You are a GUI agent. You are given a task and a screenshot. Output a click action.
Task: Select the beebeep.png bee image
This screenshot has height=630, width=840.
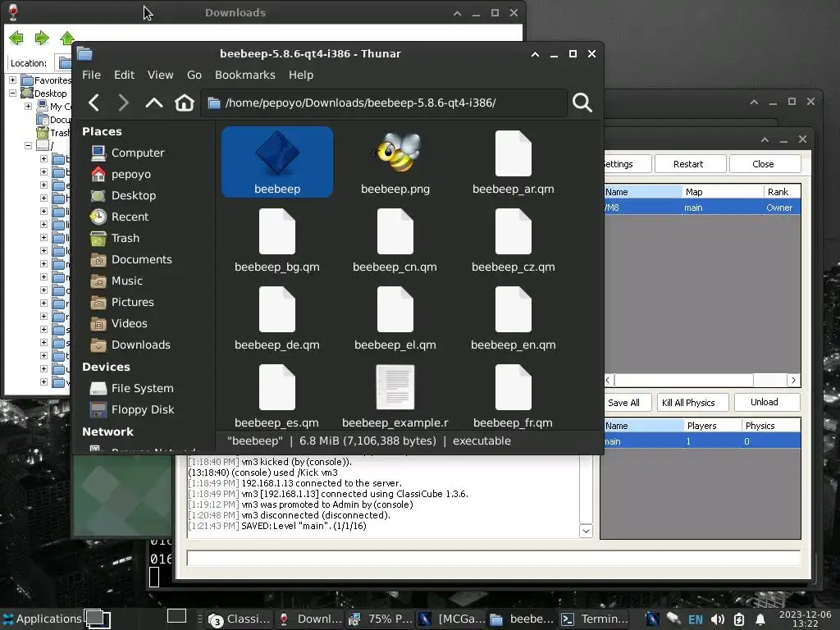pyautogui.click(x=395, y=162)
